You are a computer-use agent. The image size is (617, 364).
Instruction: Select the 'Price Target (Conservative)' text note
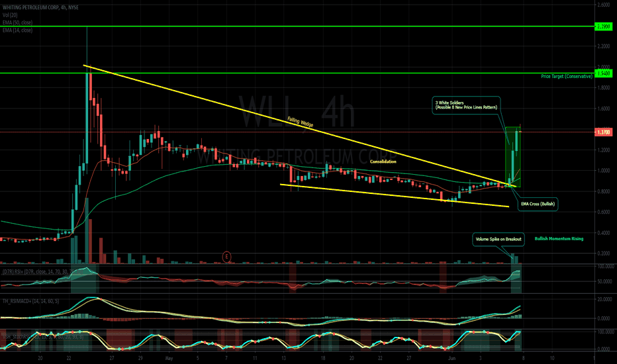[566, 76]
